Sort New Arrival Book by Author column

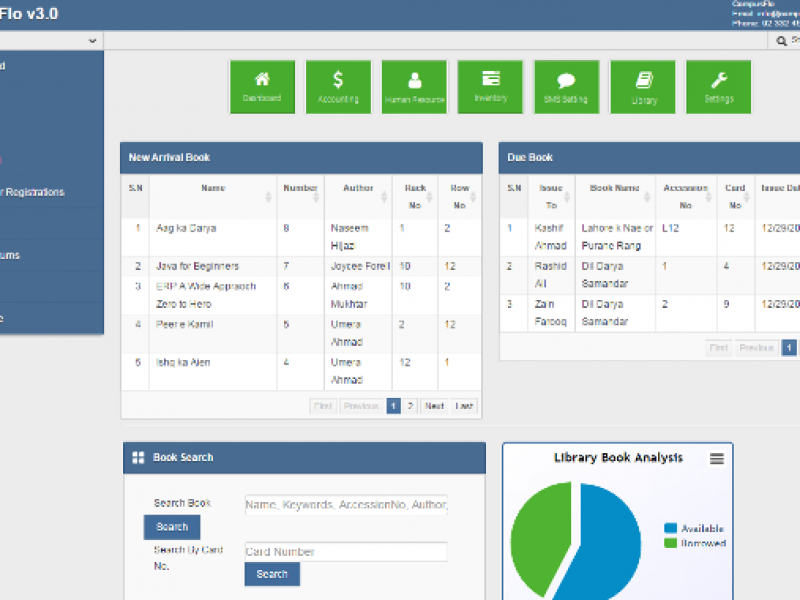(358, 188)
